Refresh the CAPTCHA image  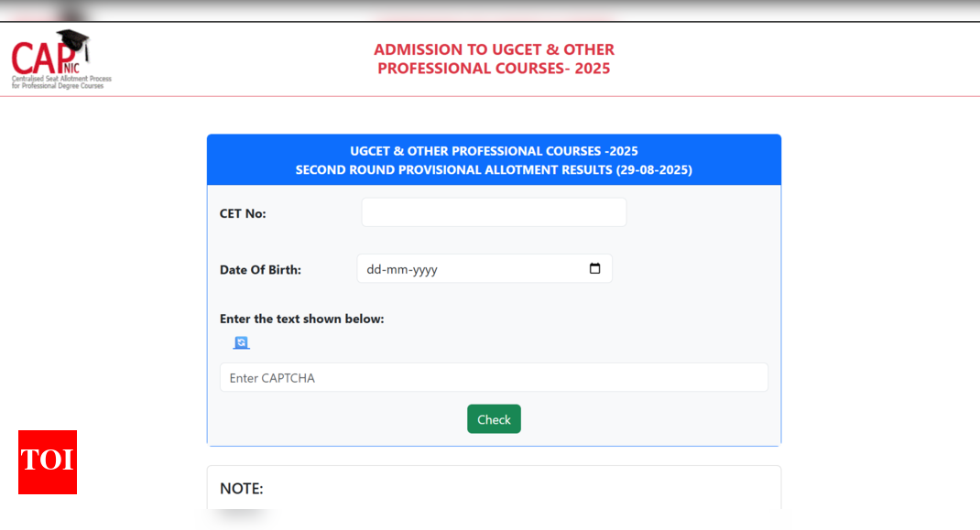(241, 342)
